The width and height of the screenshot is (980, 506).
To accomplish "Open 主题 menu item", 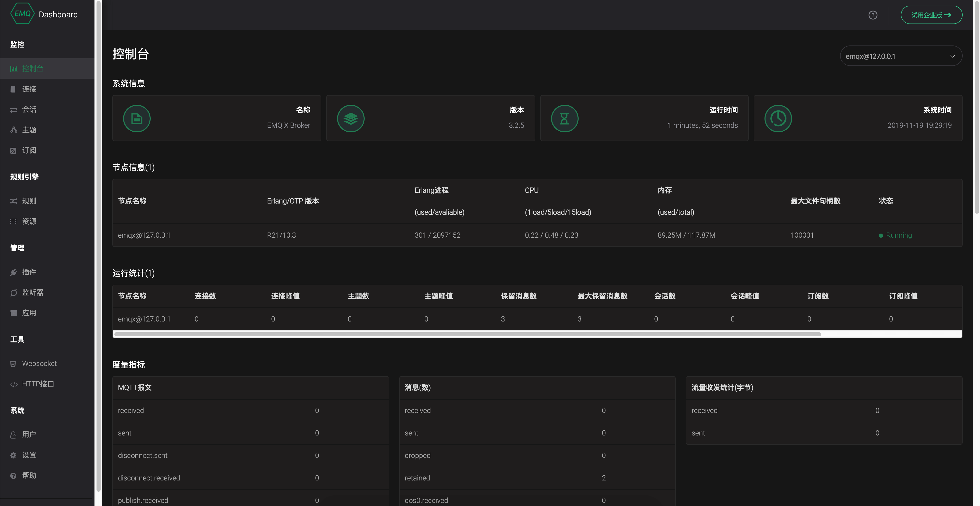I will (47, 130).
